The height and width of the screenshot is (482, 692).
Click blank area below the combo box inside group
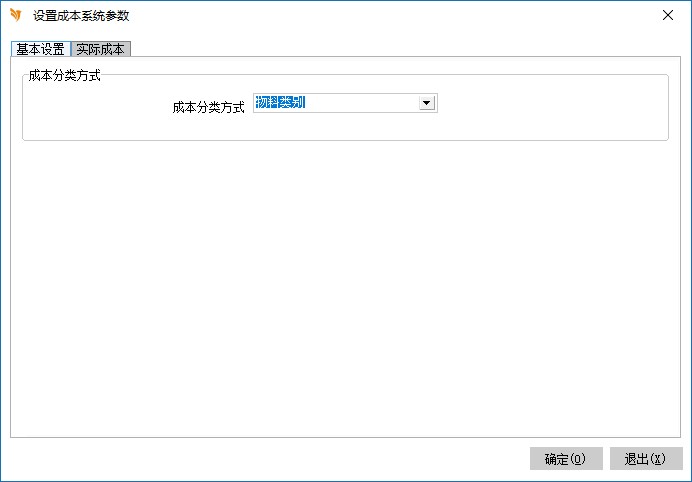pos(345,127)
